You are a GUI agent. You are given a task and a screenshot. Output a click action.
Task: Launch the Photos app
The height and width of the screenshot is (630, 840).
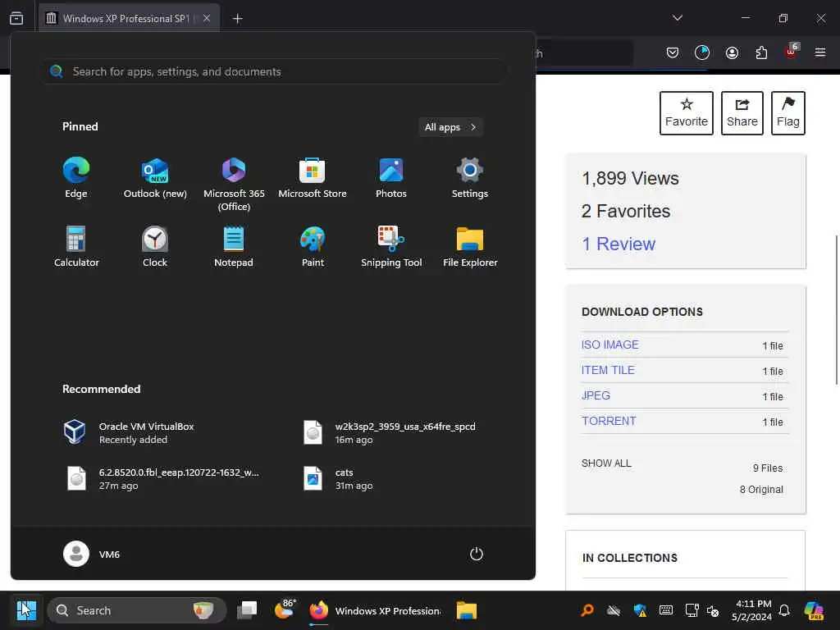(391, 178)
